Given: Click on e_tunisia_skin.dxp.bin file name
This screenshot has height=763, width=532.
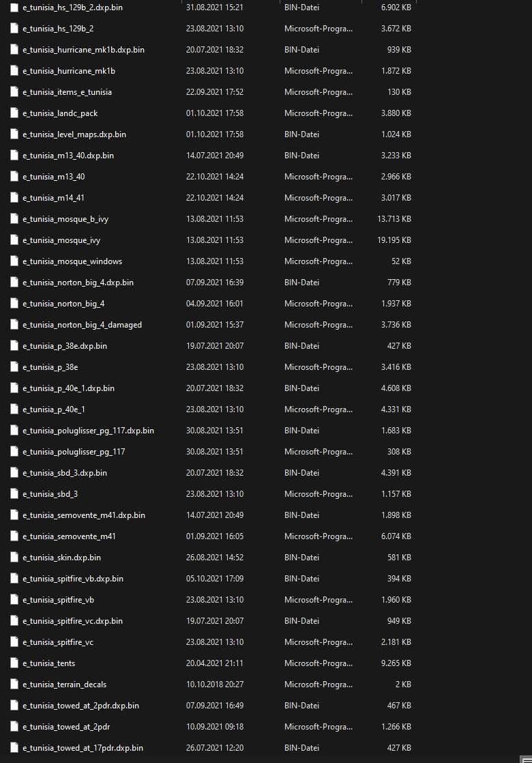Looking at the screenshot, I should click(x=62, y=558).
